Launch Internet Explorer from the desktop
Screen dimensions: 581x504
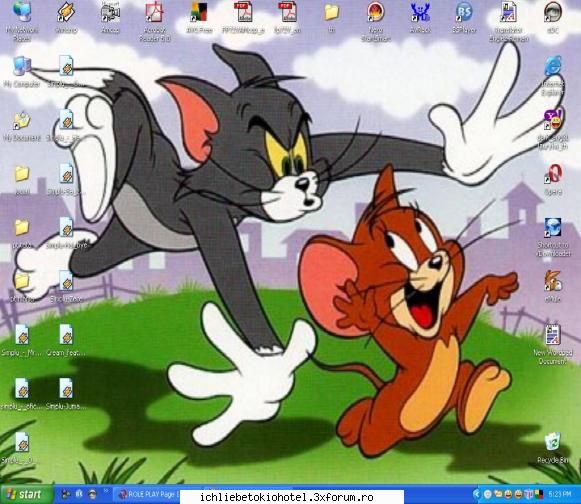coord(553,67)
